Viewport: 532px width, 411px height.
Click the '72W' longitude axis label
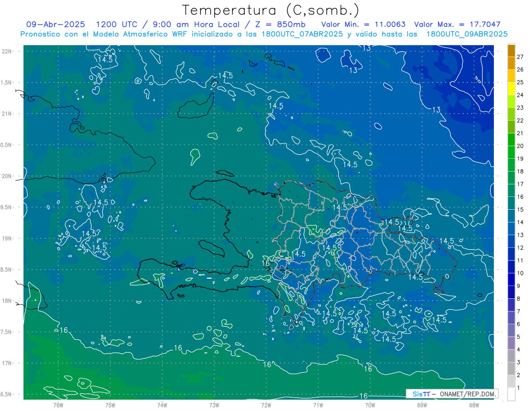point(266,405)
